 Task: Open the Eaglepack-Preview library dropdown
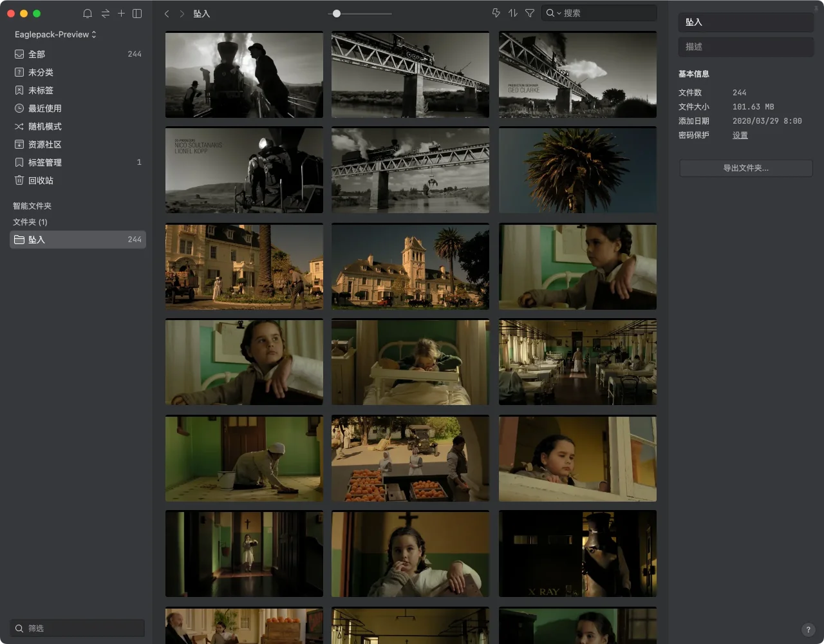pos(55,34)
